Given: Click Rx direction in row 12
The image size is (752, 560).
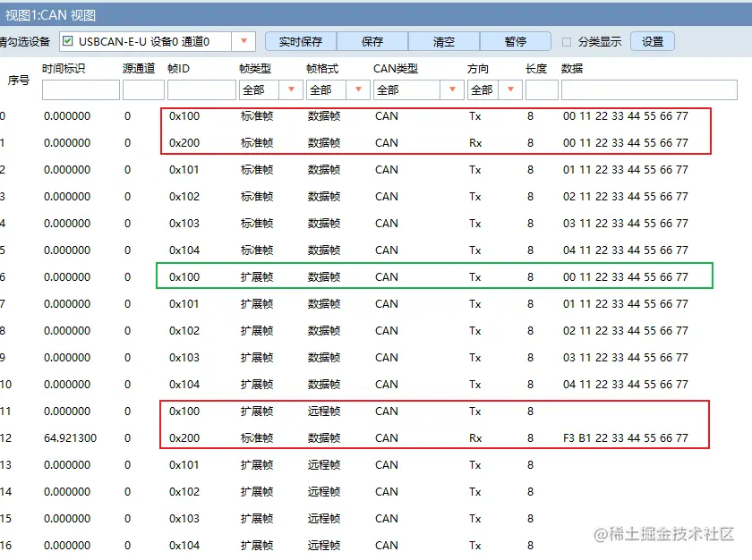Looking at the screenshot, I should [x=475, y=437].
